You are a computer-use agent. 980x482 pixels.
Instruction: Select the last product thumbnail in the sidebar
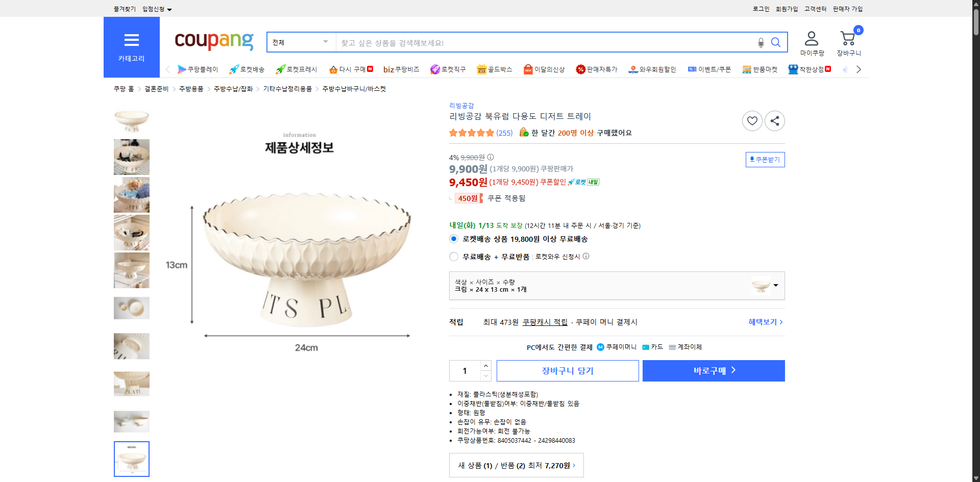131,459
